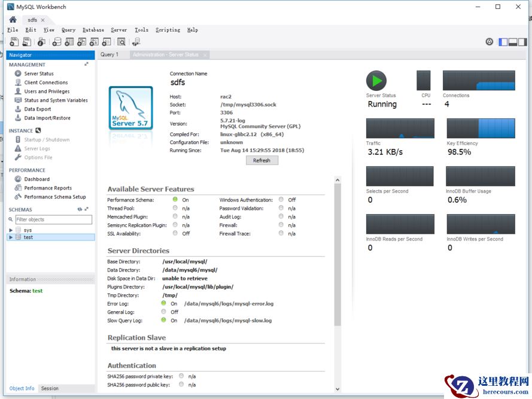Viewport: 532px width, 399px height.
Task: Switch to the Session tab
Action: tap(50, 388)
